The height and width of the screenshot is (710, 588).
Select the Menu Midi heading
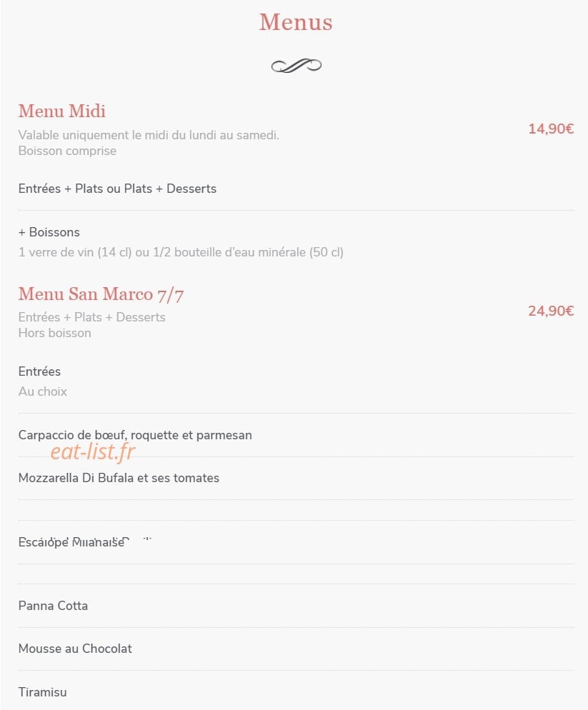coord(62,111)
